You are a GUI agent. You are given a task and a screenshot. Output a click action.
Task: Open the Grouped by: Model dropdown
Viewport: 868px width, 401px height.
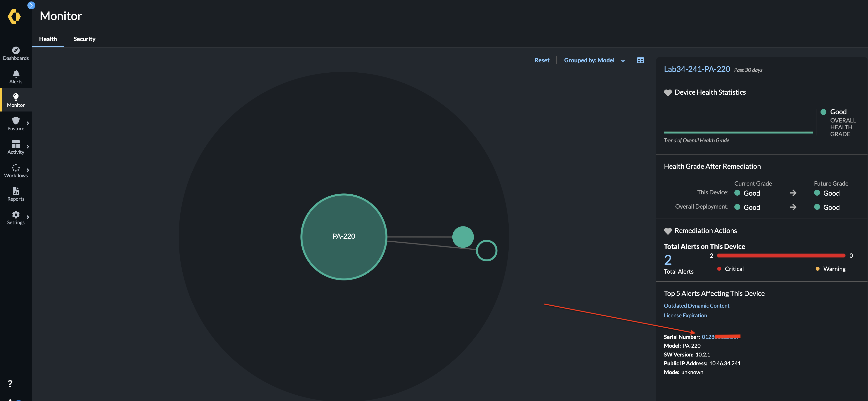pyautogui.click(x=594, y=60)
